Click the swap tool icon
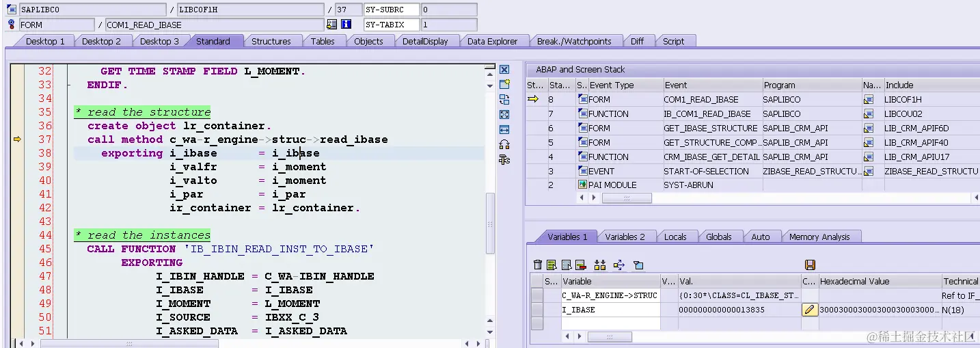 coord(504,99)
